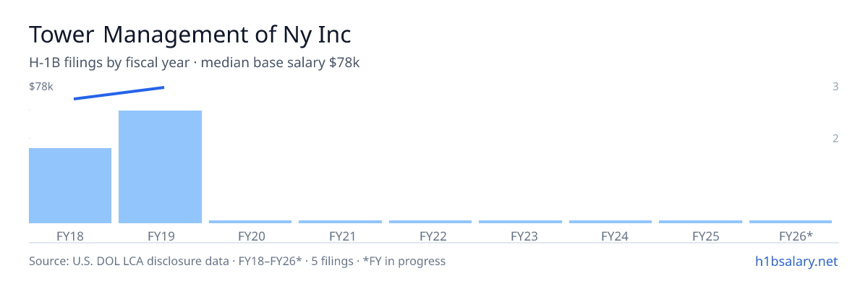Open the h1bsalary.net link

796,261
